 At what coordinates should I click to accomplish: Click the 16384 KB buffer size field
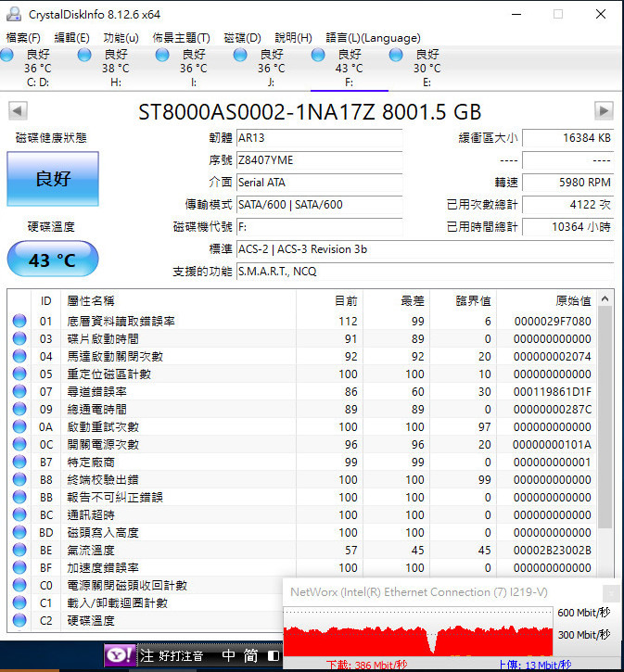[x=567, y=138]
